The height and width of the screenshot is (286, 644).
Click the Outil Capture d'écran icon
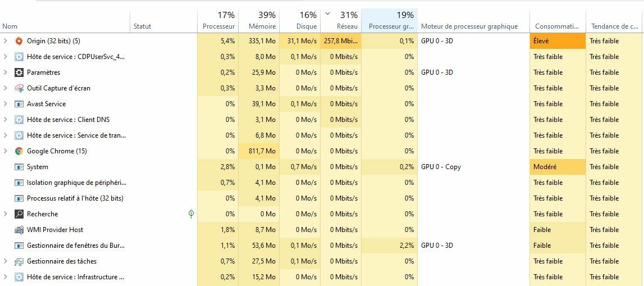(19, 88)
